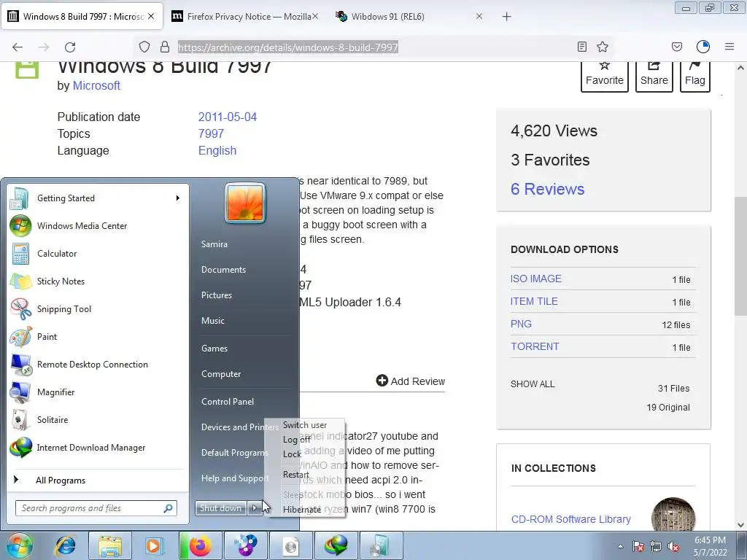Click the Flag button on archive page
This screenshot has width=747, height=560.
(695, 76)
